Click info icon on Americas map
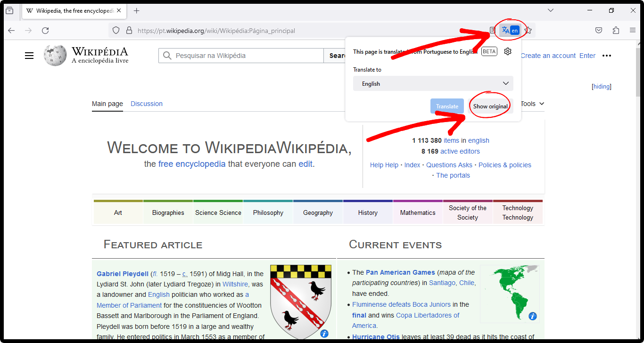644x343 pixels. 533,316
